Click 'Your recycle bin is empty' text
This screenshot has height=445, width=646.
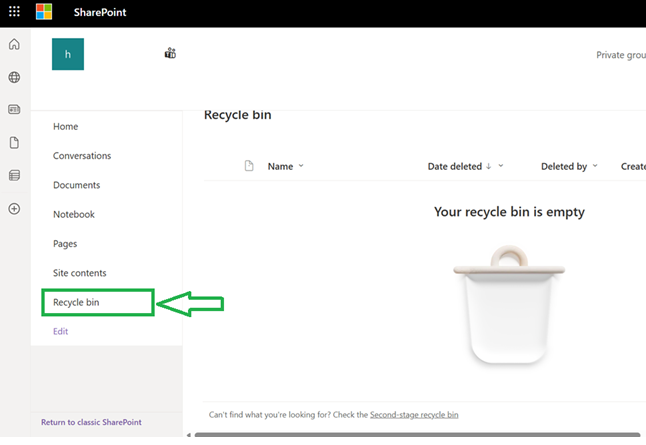pyautogui.click(x=509, y=212)
